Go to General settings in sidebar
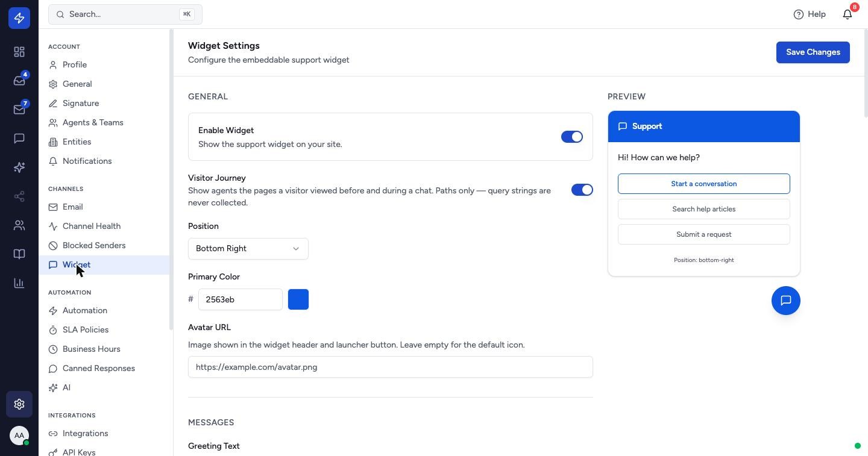This screenshot has width=868, height=456. click(104, 84)
